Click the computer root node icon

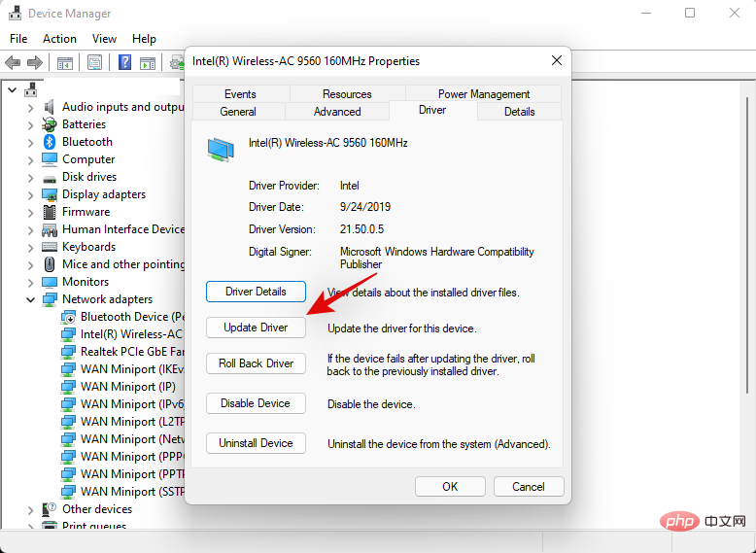coord(31,89)
